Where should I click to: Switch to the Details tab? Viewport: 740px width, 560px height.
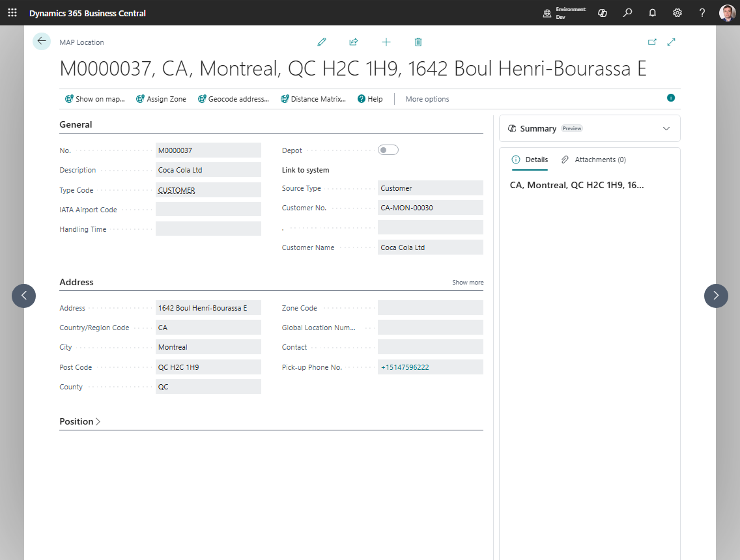(x=530, y=160)
